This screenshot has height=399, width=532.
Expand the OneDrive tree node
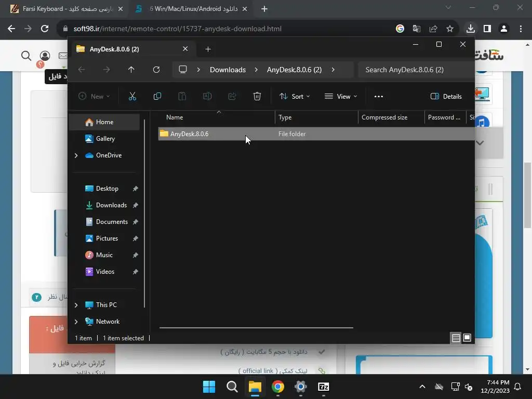[x=76, y=155]
